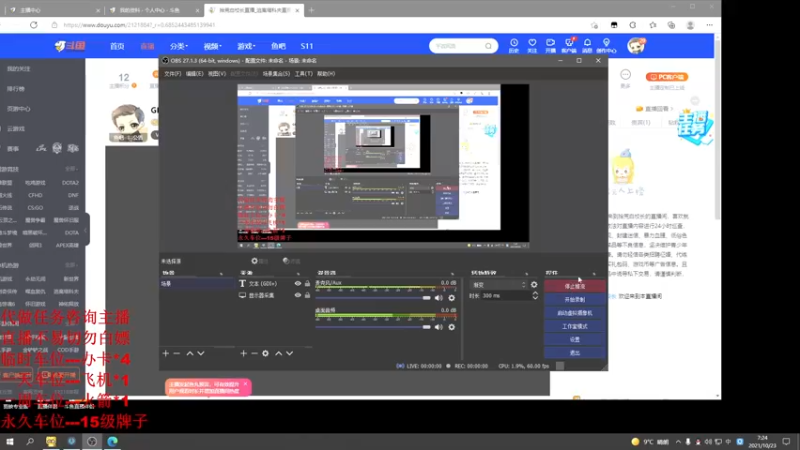Add a new scene with plus icon
The image size is (800, 450).
[165, 353]
